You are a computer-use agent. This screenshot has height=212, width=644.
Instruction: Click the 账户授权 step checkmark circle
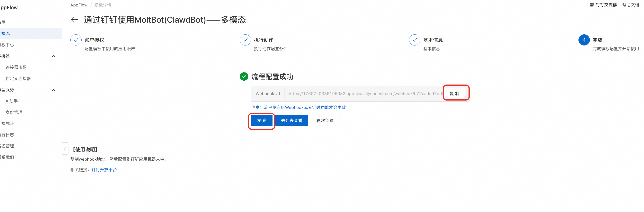[76, 40]
